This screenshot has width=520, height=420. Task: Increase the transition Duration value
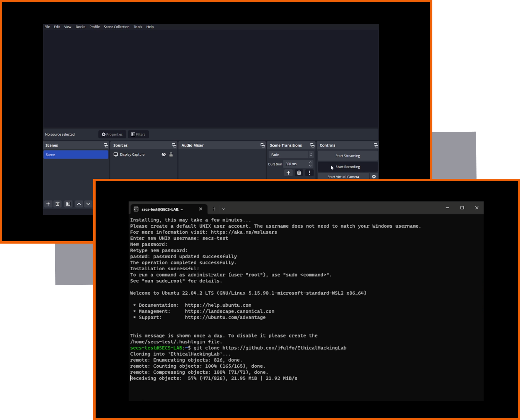(x=310, y=162)
